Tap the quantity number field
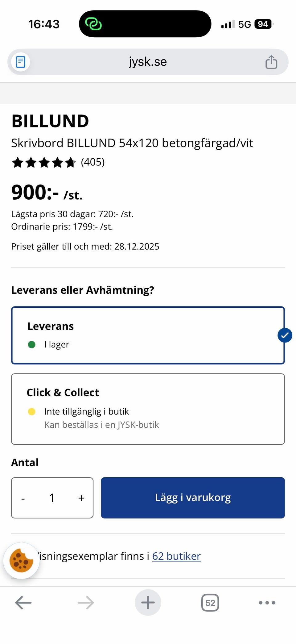296x644 pixels. [x=52, y=498]
